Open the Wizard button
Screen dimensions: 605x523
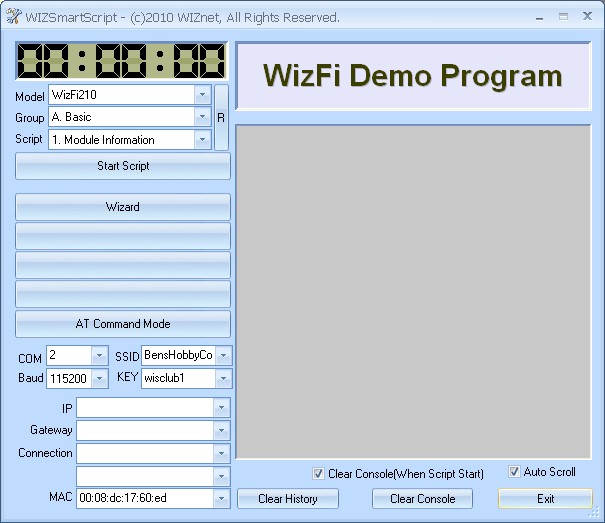(123, 207)
